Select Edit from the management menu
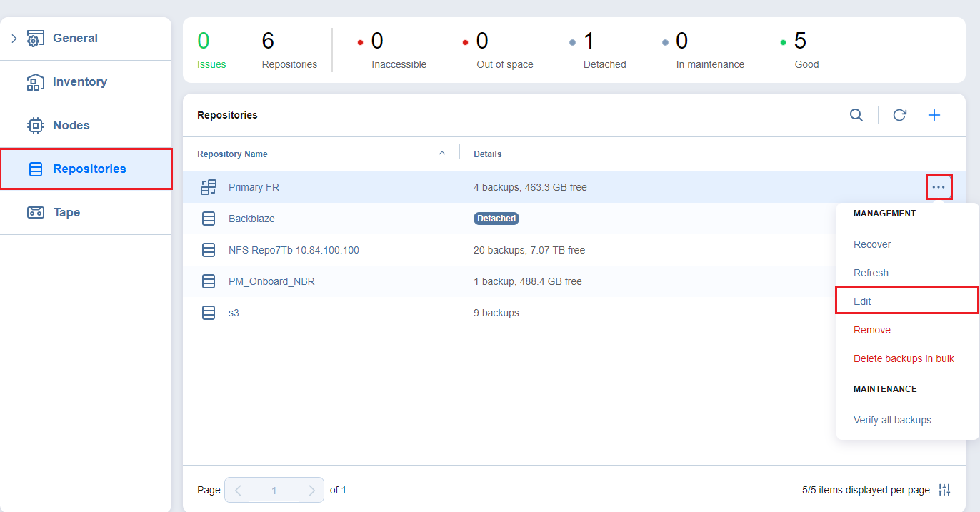Image resolution: width=980 pixels, height=512 pixels. coord(862,301)
